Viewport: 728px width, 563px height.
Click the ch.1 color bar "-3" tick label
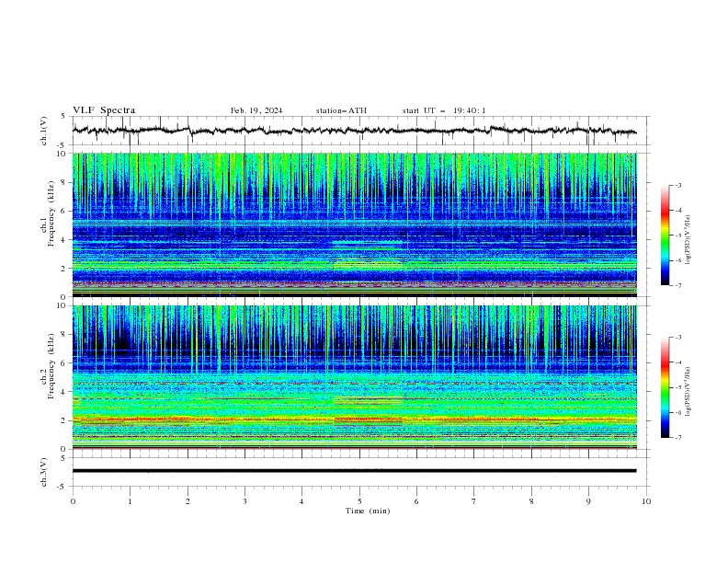(677, 185)
